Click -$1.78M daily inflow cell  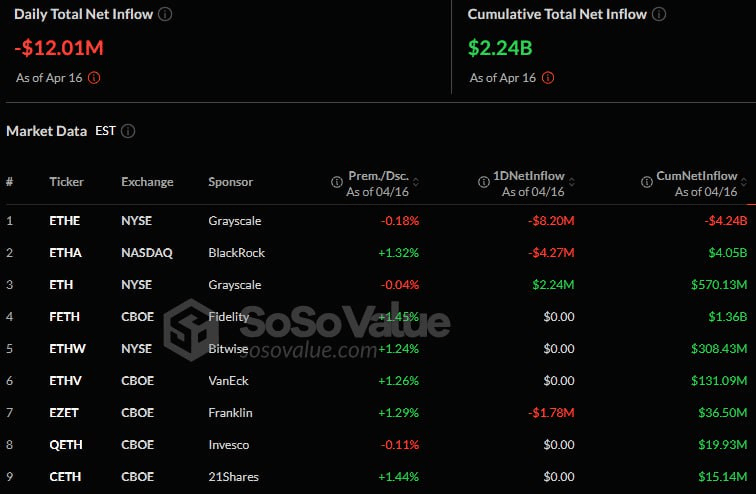(551, 413)
